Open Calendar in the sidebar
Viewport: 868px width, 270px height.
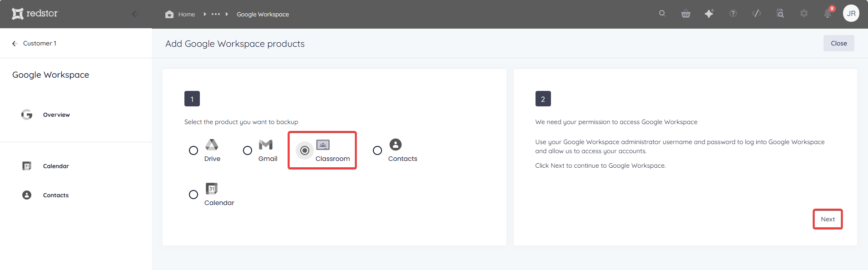click(x=56, y=166)
